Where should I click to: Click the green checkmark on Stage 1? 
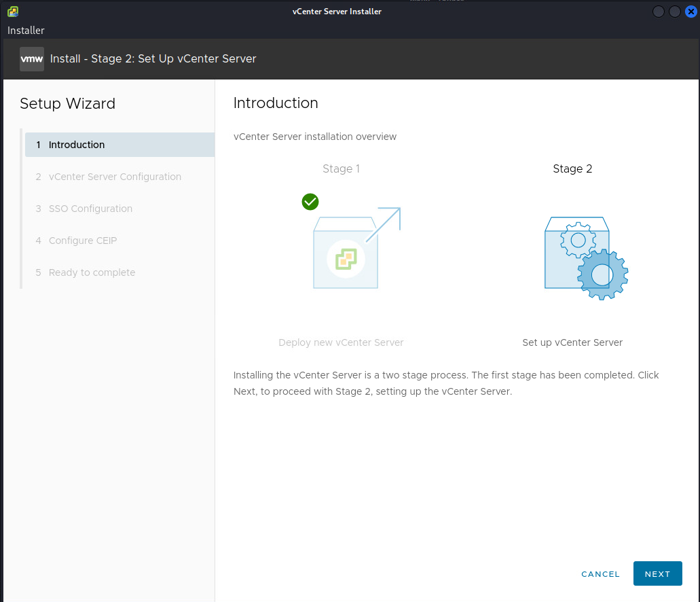[x=310, y=202]
